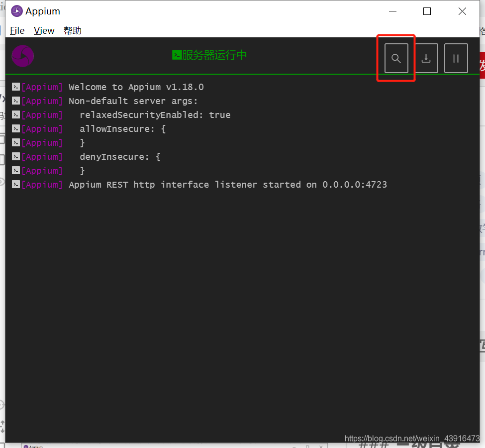This screenshot has height=448, width=485.
Task: Click terminal icon beside 服务器运行中
Action: (177, 55)
